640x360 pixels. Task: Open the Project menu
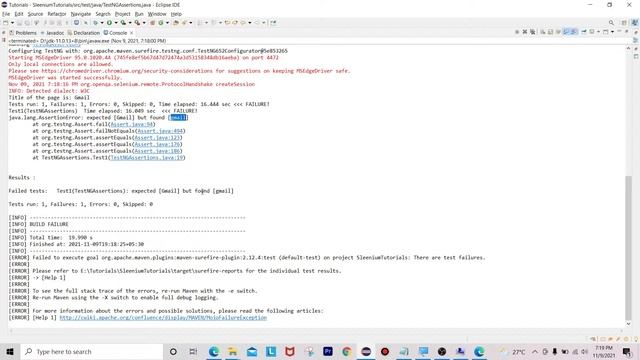[122, 14]
